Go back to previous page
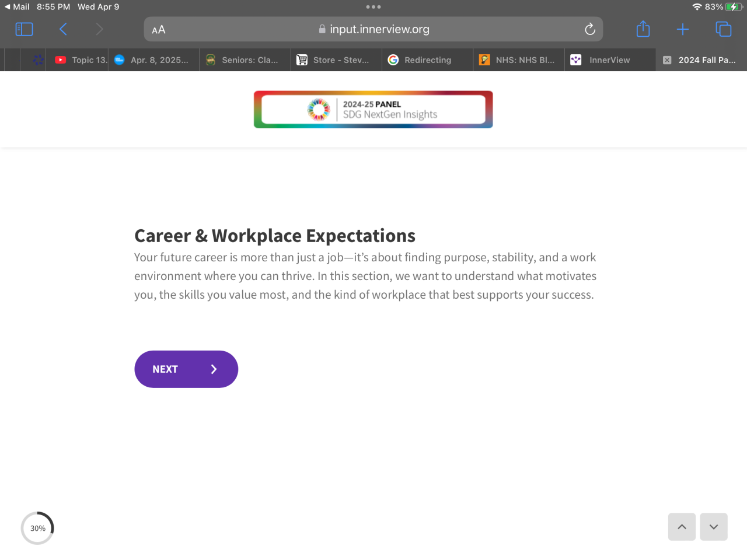The image size is (747, 560). click(63, 29)
